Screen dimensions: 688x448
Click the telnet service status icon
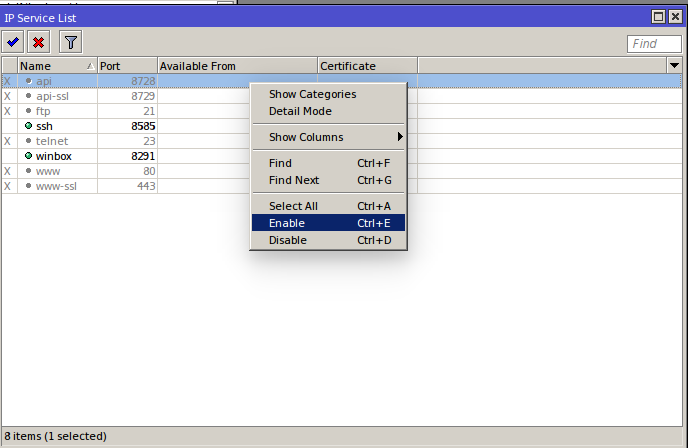tap(28, 141)
